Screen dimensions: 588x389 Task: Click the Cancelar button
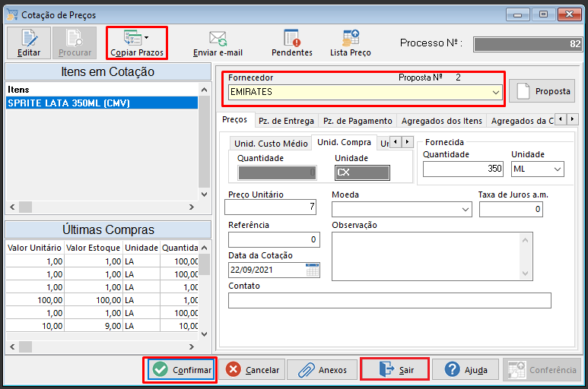pos(253,370)
